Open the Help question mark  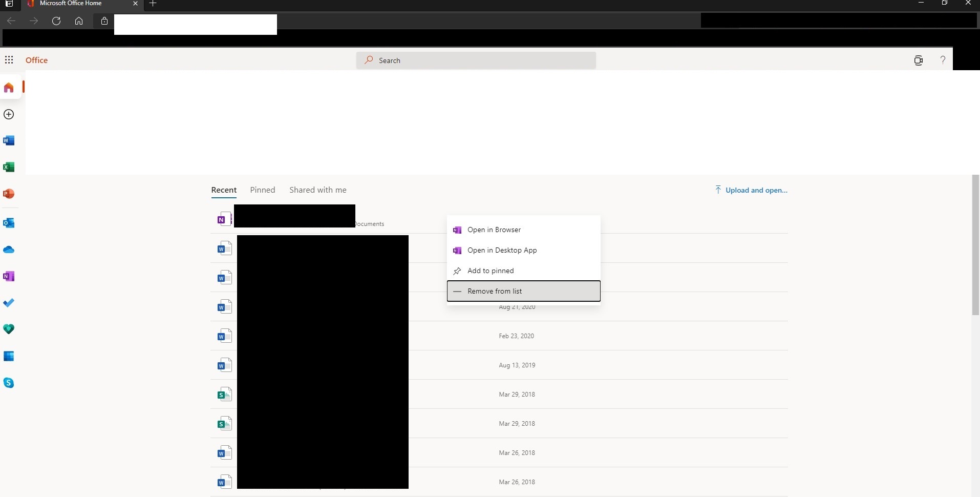(x=943, y=60)
